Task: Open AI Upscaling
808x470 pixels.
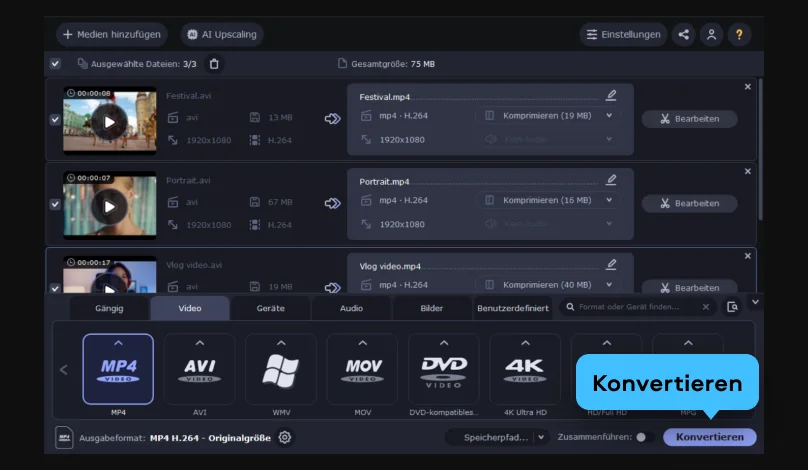Action: [222, 35]
